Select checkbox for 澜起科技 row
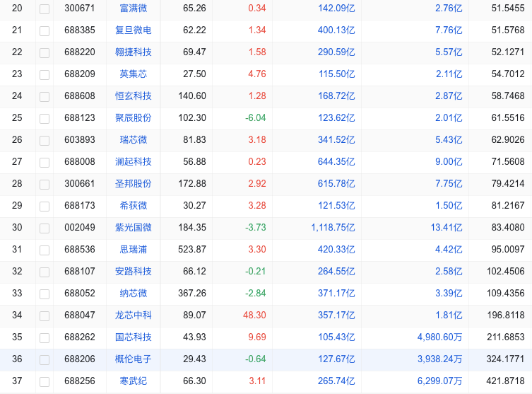This screenshot has height=394, width=532. (x=45, y=163)
